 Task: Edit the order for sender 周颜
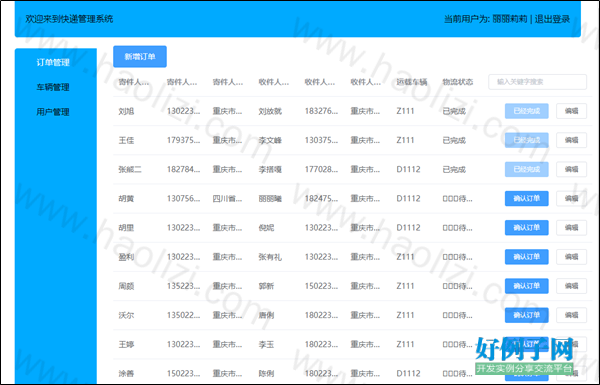point(571,286)
